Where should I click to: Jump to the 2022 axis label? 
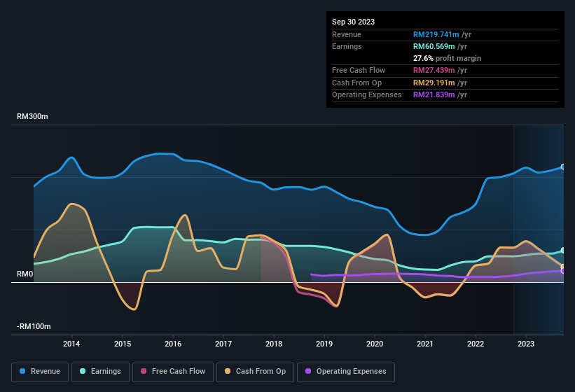(476, 344)
